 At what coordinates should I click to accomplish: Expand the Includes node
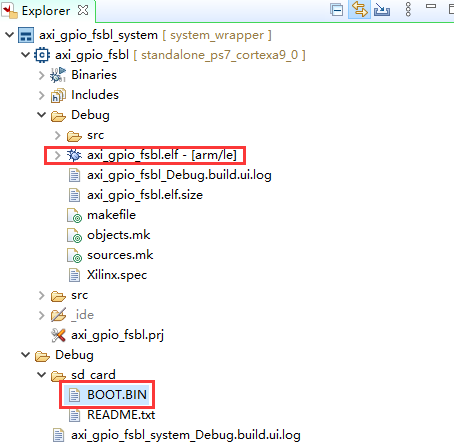click(41, 95)
